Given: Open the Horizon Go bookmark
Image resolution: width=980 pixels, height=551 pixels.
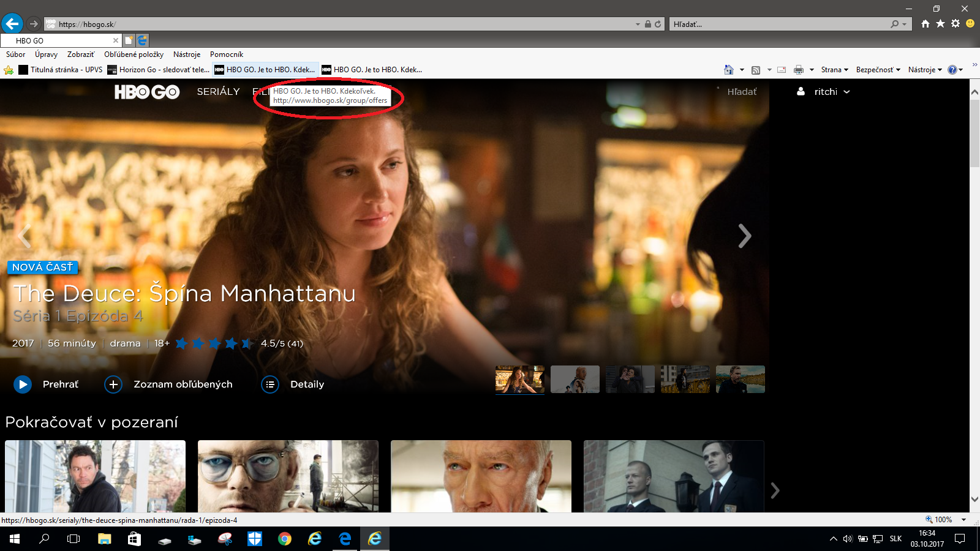Looking at the screenshot, I should coord(159,70).
